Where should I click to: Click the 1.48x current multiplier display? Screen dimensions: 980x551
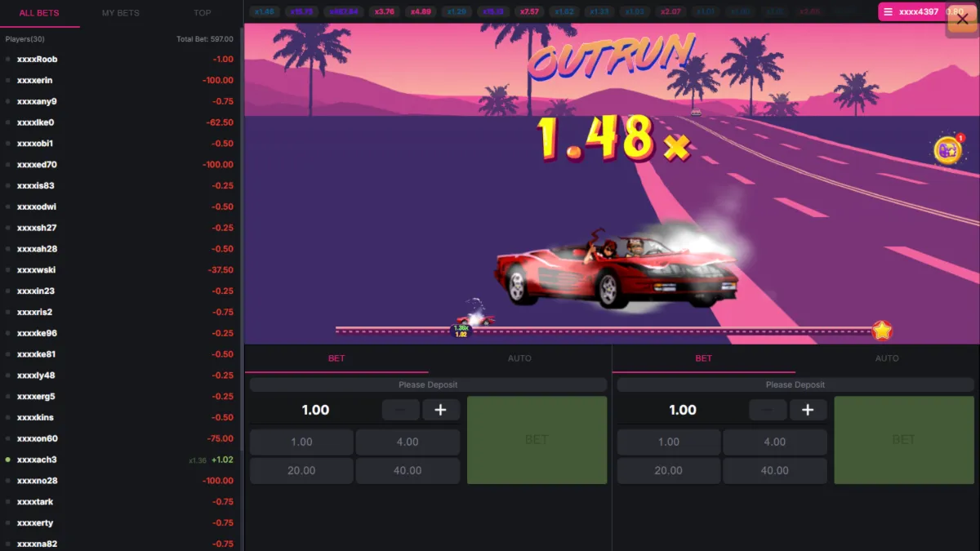[613, 137]
